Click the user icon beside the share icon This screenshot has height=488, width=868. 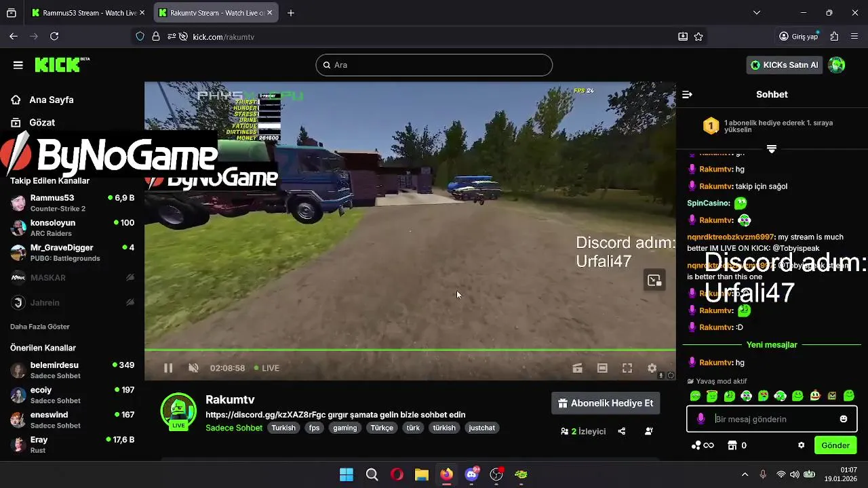click(x=649, y=431)
